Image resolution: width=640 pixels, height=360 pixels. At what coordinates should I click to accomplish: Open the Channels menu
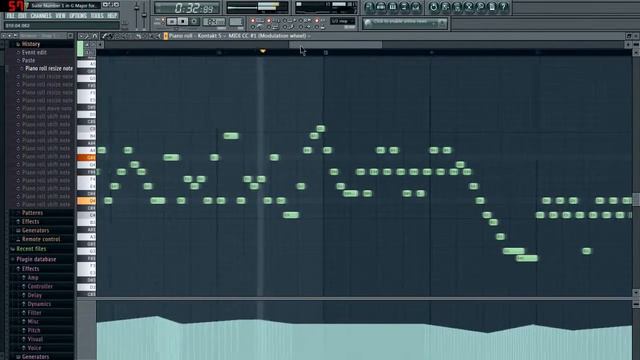point(41,16)
